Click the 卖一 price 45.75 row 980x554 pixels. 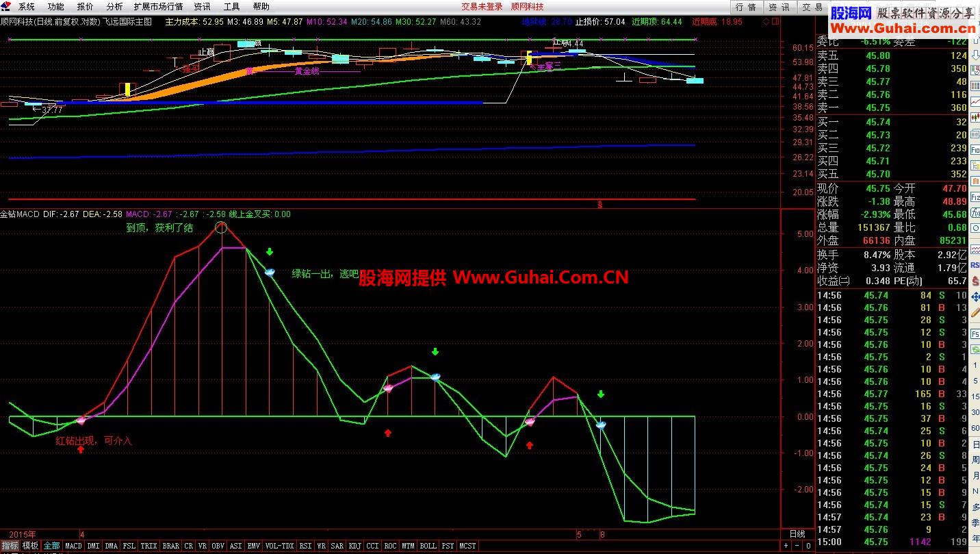point(892,108)
